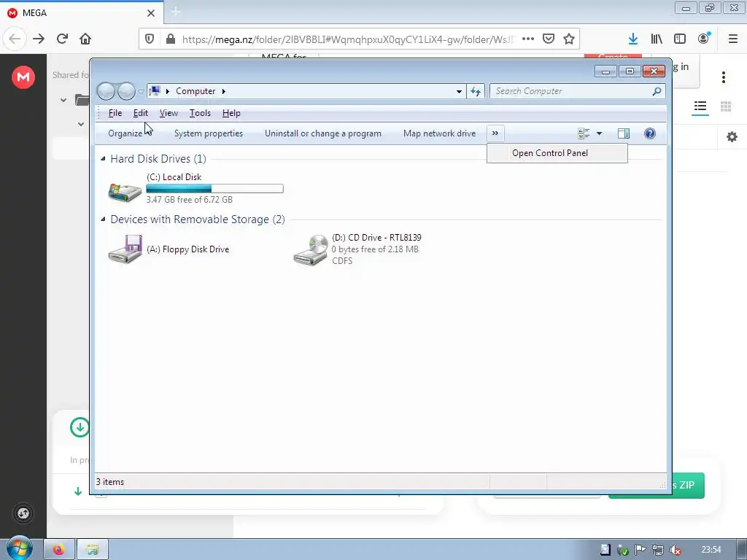Collapse Devices with Removable Storage group

pos(104,219)
